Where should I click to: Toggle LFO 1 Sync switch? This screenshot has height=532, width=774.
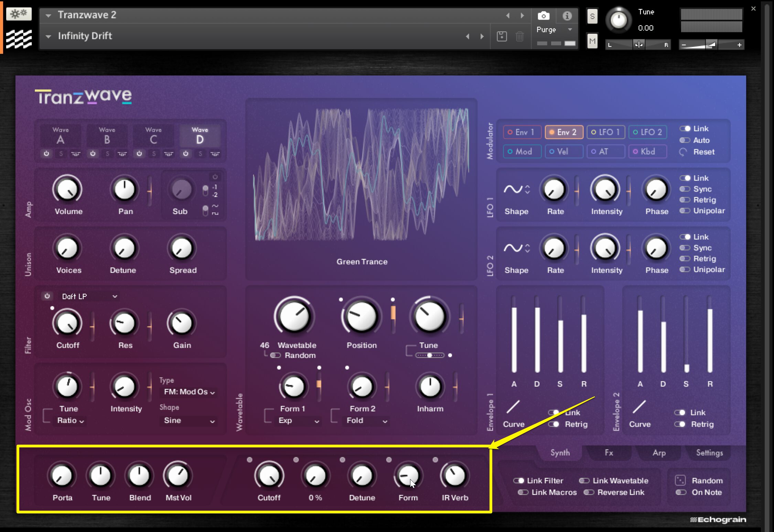coord(685,189)
